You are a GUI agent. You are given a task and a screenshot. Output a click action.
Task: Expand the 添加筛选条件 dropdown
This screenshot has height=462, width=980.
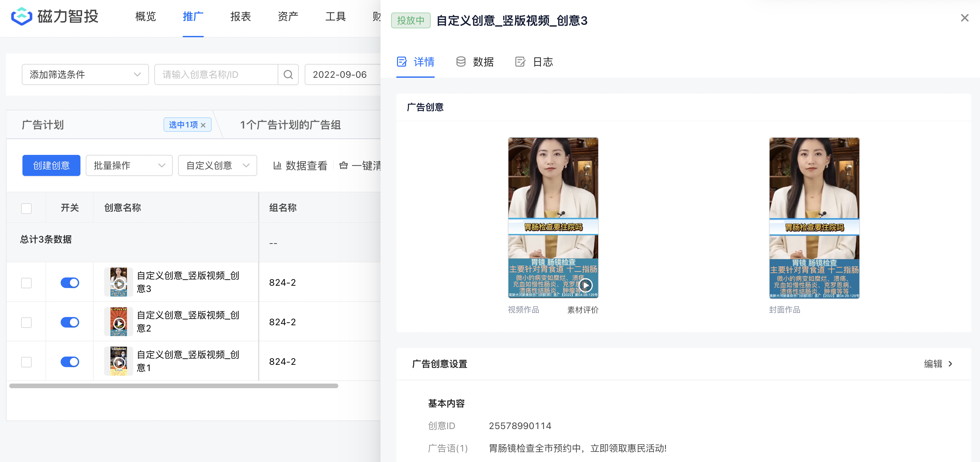[x=85, y=74]
